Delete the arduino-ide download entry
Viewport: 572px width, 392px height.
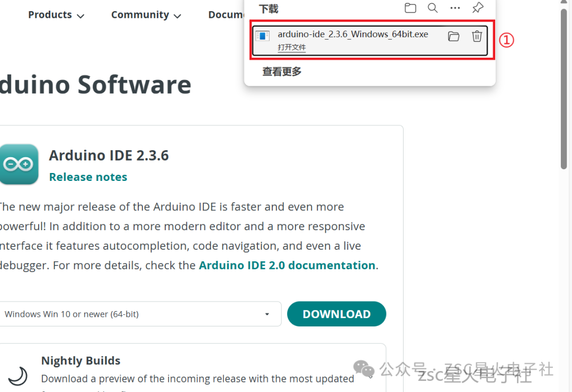click(477, 36)
